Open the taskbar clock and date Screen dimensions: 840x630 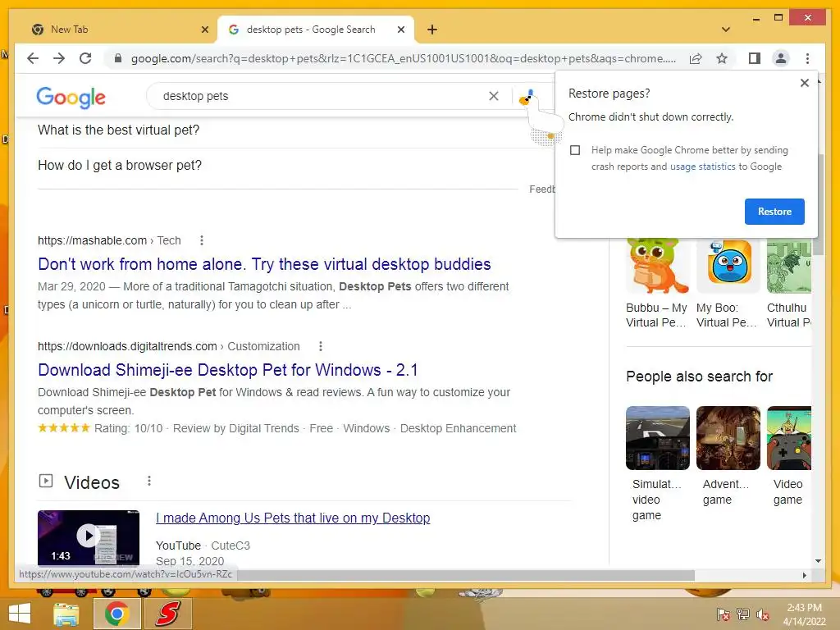(804, 614)
